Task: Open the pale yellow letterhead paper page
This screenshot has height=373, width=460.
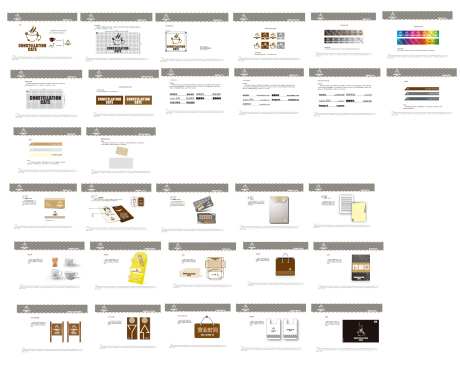Action: click(342, 207)
